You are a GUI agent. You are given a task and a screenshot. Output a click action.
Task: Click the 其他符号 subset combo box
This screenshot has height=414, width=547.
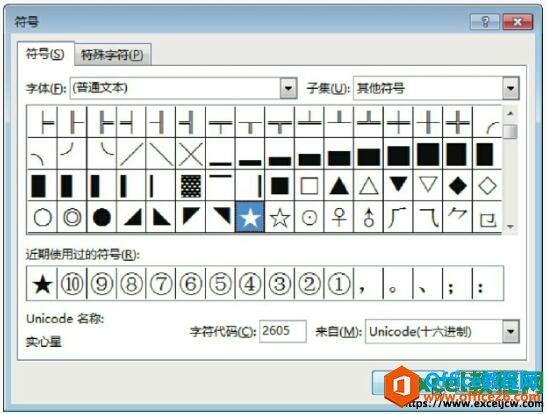[x=436, y=88]
